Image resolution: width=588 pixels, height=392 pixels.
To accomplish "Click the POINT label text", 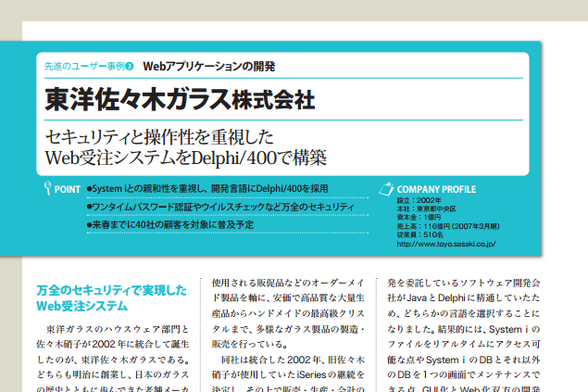I will point(68,189).
